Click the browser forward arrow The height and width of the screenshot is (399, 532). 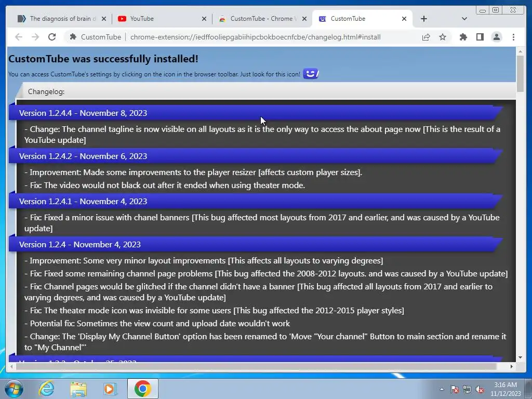pyautogui.click(x=35, y=37)
